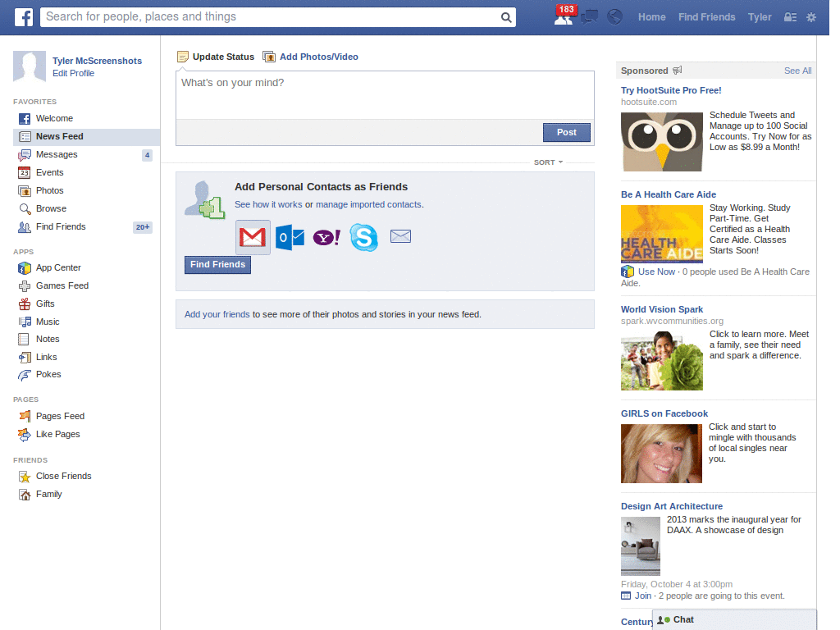The width and height of the screenshot is (840, 630).
Task: Open the See how it works link
Action: [x=268, y=204]
